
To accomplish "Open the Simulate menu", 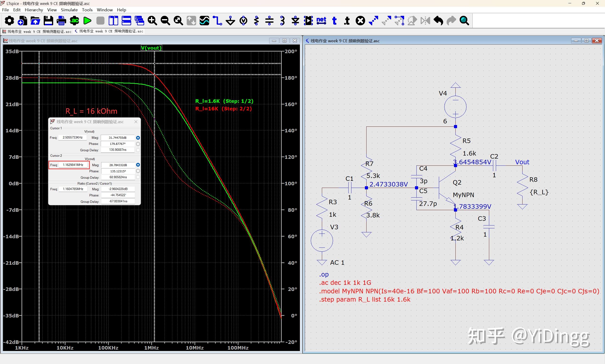I will pos(69,10).
